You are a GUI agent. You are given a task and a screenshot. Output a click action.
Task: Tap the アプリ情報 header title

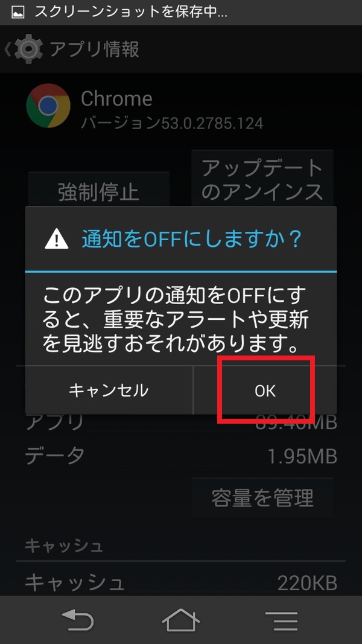pos(94,49)
